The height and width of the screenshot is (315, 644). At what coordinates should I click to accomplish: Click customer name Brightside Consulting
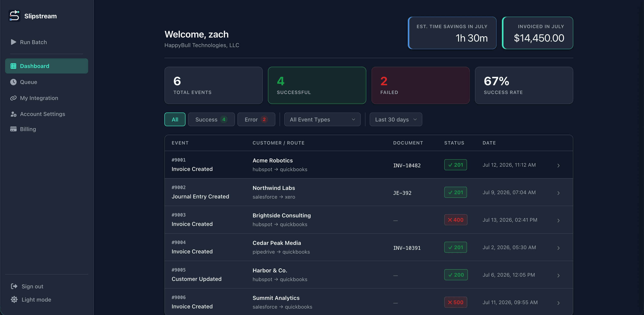tap(282, 215)
